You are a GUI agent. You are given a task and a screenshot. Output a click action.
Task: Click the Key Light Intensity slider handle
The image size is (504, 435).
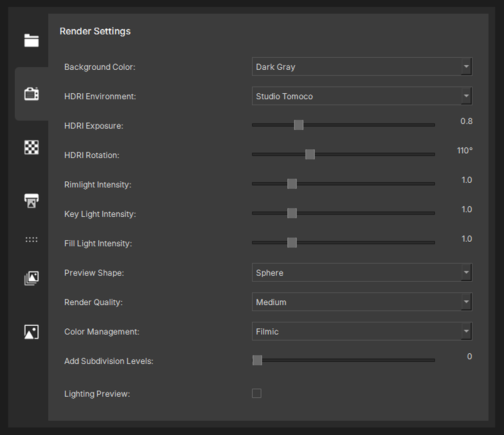[x=292, y=213]
